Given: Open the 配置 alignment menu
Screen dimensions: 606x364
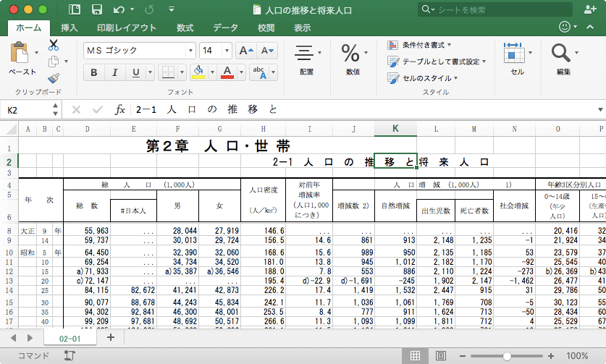Looking at the screenshot, I should click(x=308, y=59).
